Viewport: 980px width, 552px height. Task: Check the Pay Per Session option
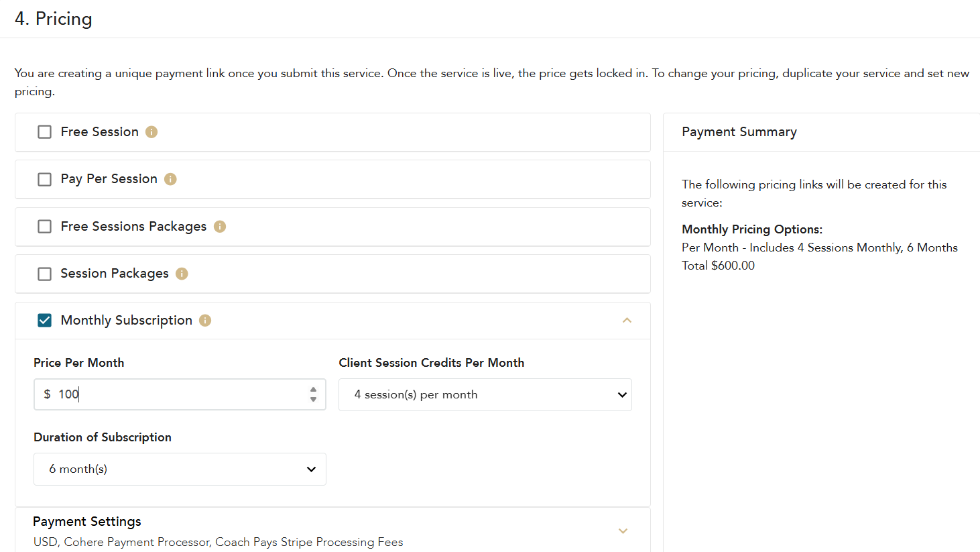pos(45,179)
